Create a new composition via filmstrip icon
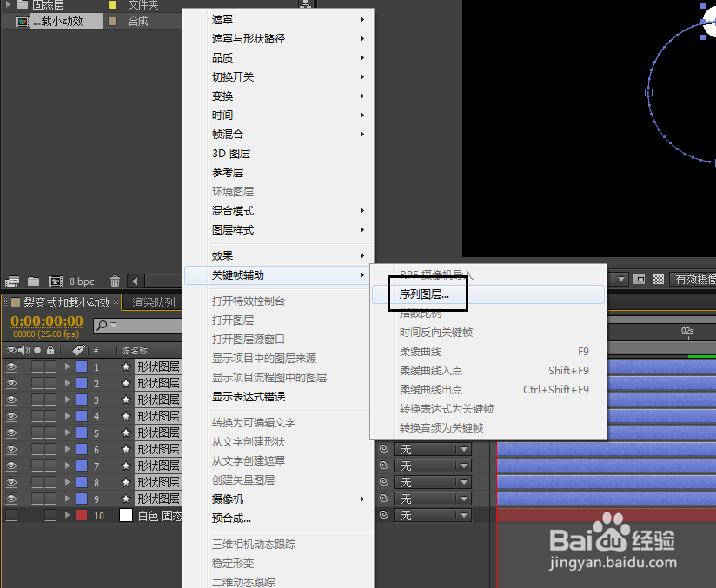 (x=56, y=281)
